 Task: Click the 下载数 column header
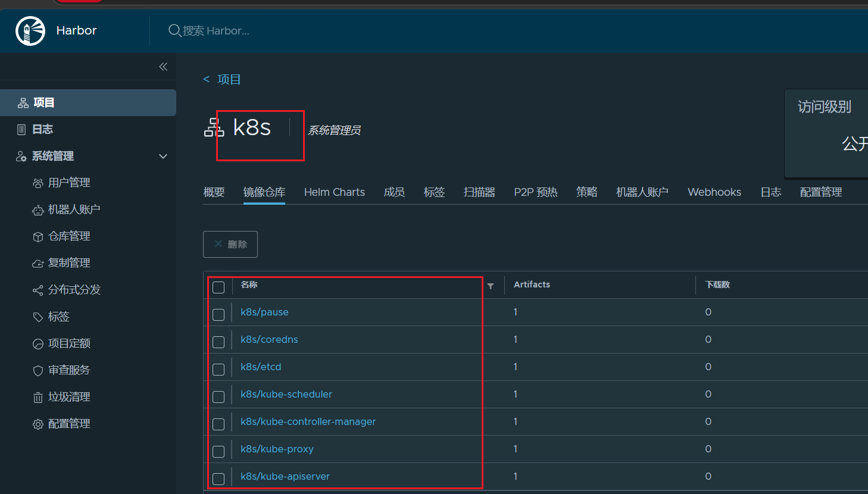717,284
